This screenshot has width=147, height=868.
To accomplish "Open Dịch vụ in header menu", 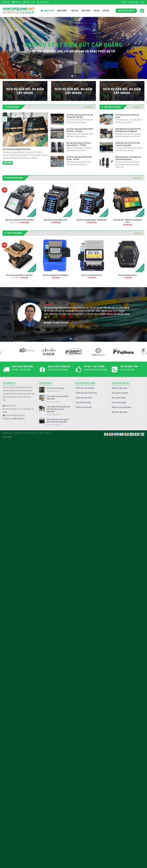I will [x=74, y=11].
